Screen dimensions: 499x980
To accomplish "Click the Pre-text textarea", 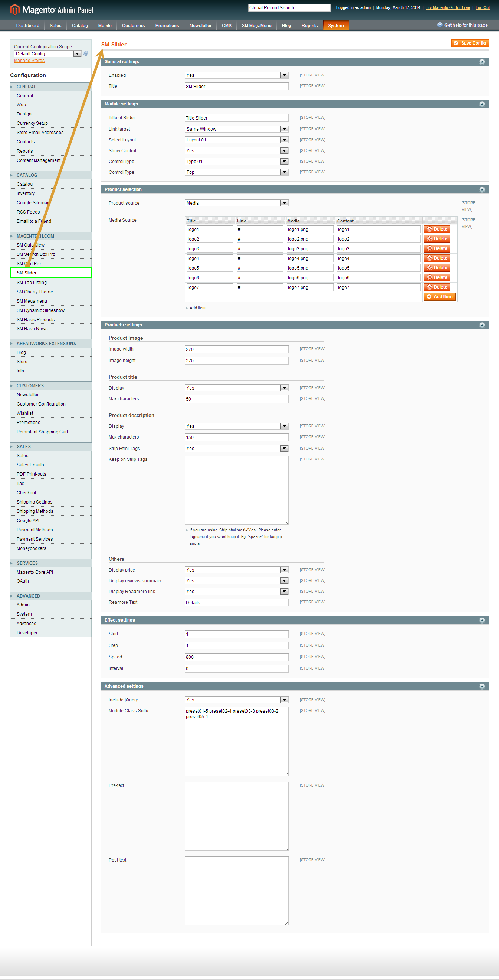I will tap(236, 816).
